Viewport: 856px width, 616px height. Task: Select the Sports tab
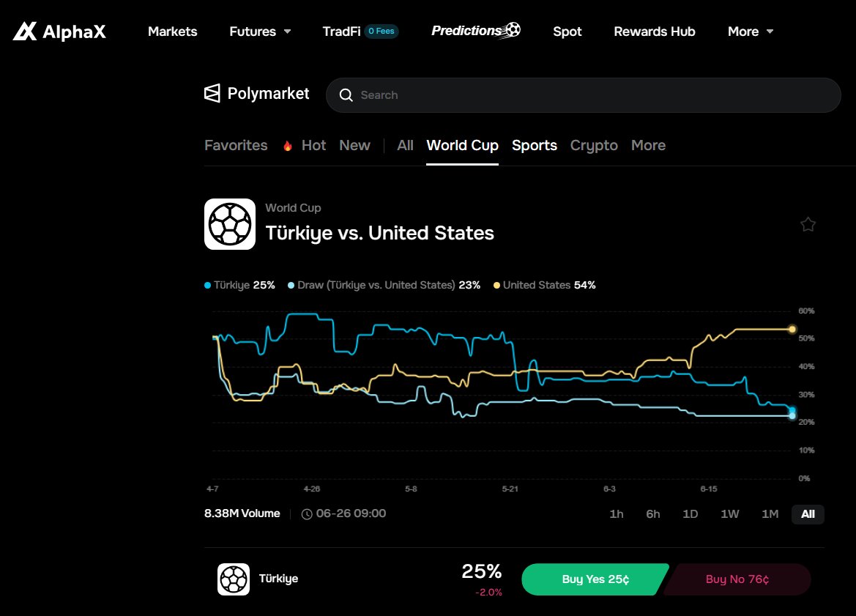[x=535, y=145]
